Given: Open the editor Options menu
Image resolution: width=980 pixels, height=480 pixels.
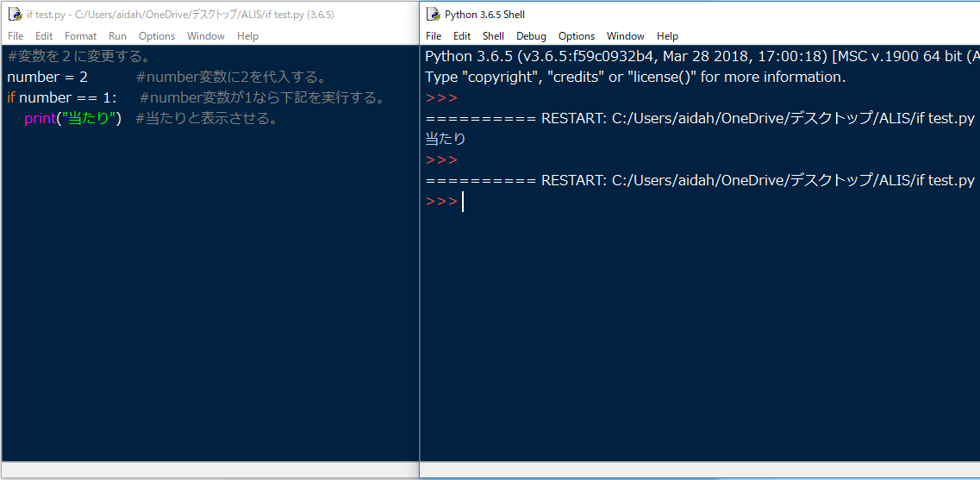Looking at the screenshot, I should [x=157, y=36].
